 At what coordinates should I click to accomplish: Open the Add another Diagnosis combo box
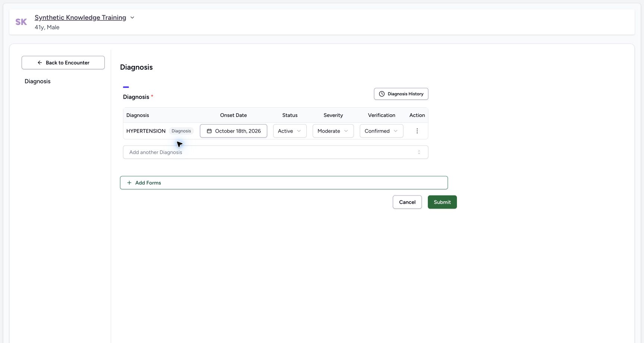click(x=275, y=152)
